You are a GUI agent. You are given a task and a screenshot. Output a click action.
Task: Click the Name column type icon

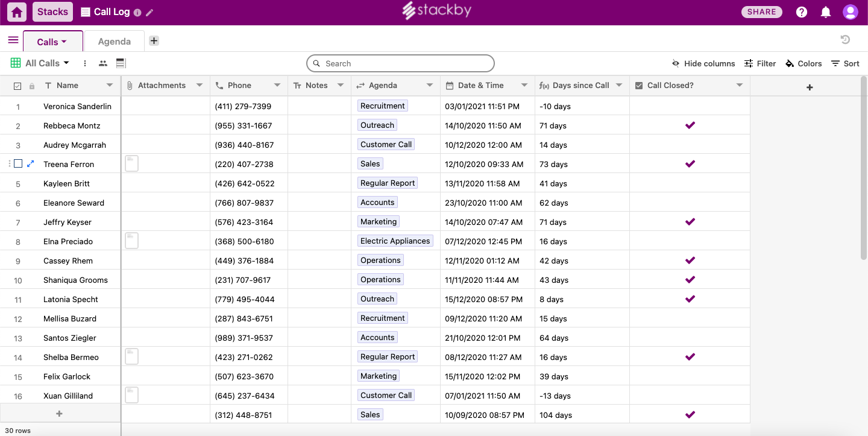[48, 86]
